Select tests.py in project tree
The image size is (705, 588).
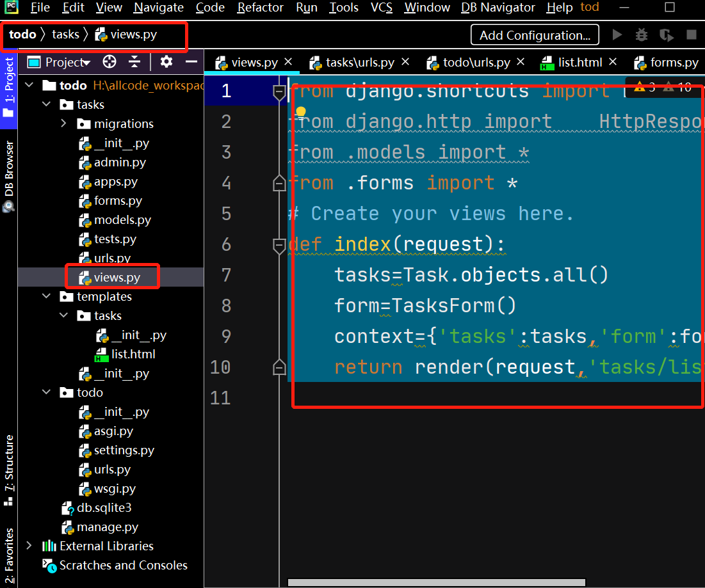(108, 239)
